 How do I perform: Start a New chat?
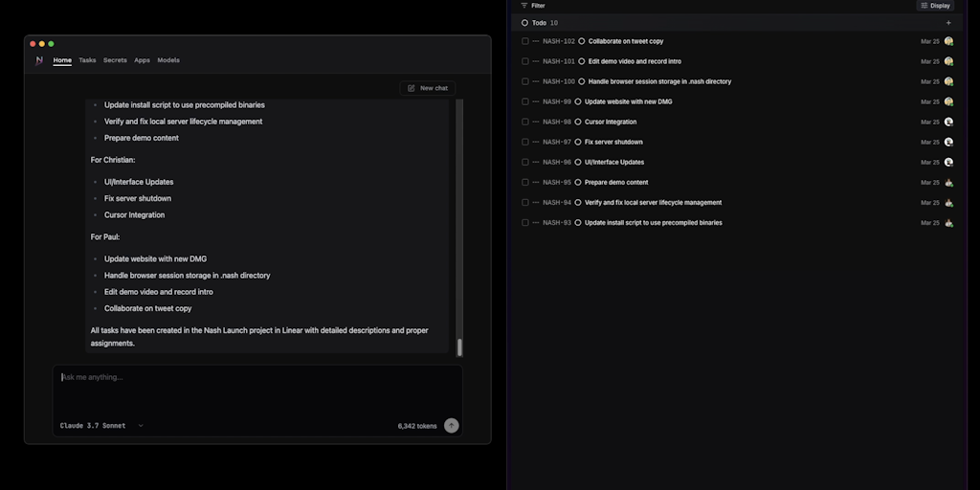pos(428,88)
